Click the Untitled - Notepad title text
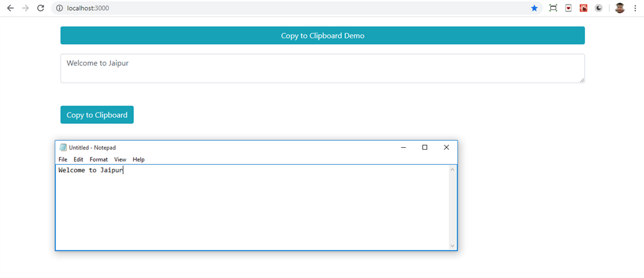 pos(92,147)
